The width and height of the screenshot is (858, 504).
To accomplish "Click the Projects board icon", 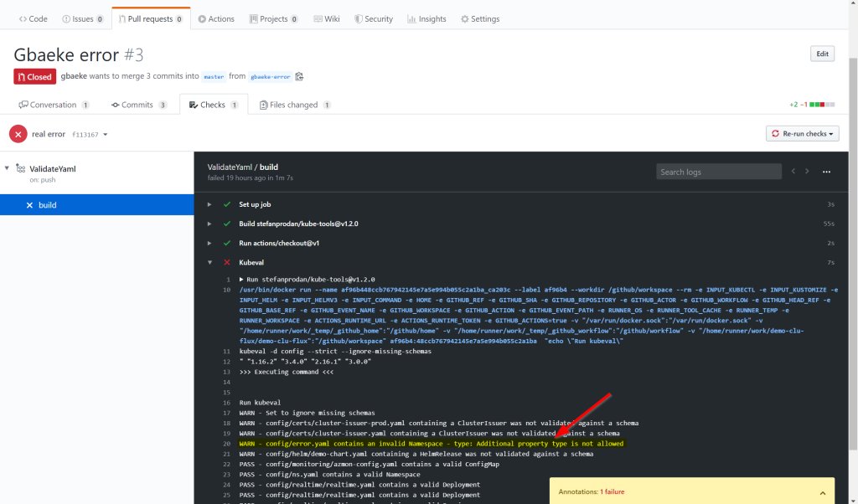I will pyautogui.click(x=253, y=18).
